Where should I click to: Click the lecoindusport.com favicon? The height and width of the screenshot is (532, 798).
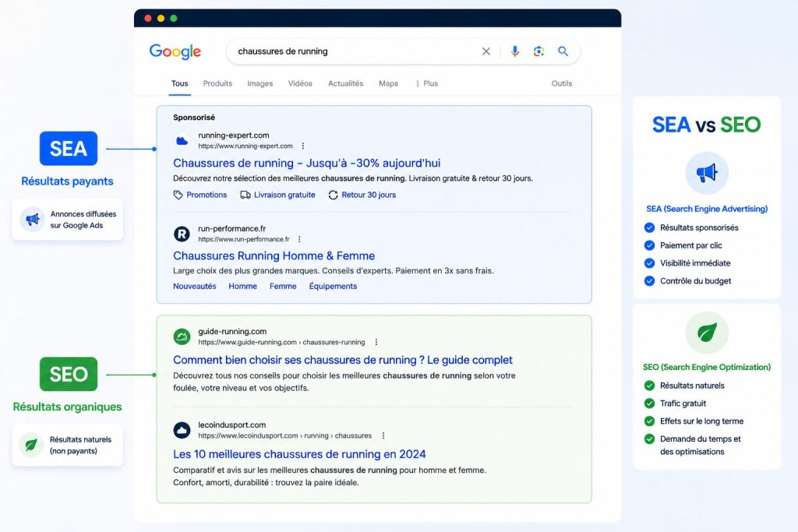tap(182, 430)
